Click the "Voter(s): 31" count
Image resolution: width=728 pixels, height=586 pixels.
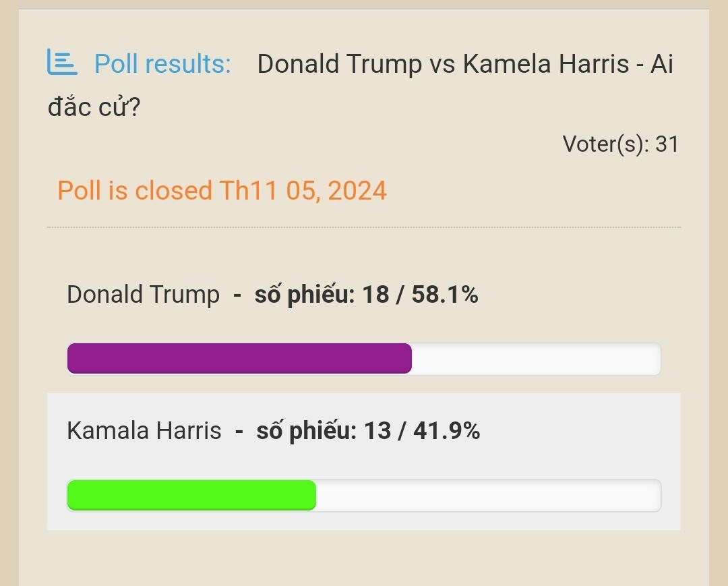(x=620, y=144)
